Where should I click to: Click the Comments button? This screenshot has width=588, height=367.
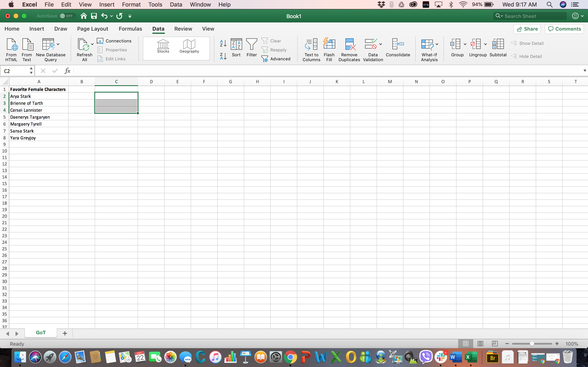coord(564,29)
